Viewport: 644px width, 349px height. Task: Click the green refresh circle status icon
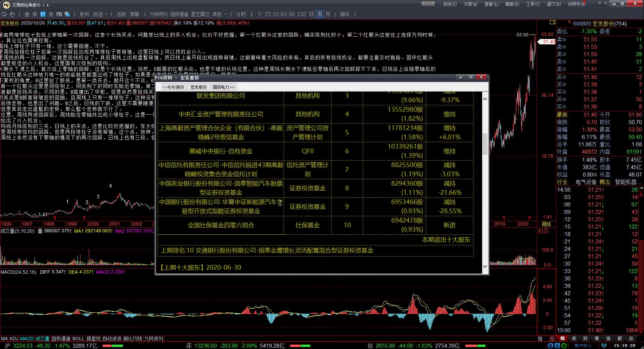tap(564, 346)
